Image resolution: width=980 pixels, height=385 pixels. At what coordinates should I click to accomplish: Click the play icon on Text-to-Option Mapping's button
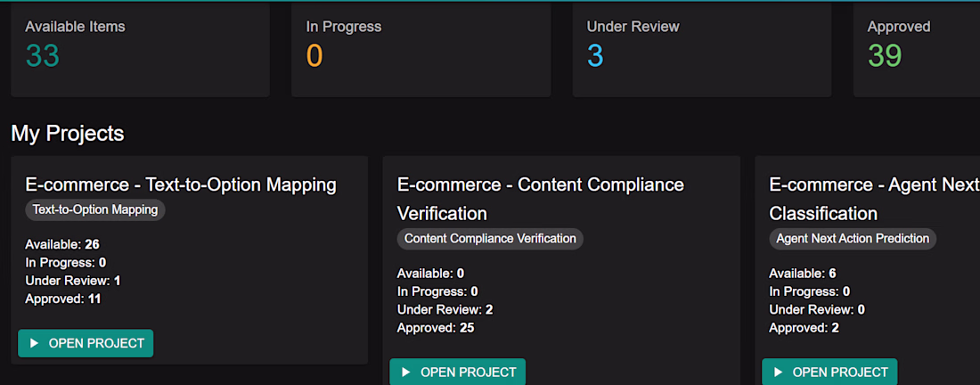click(x=34, y=343)
